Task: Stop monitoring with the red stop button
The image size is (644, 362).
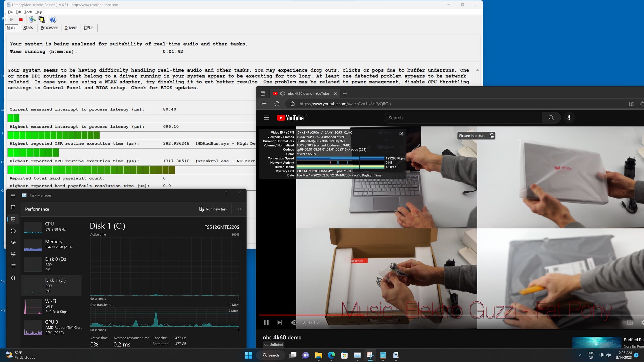Action: tap(21, 20)
